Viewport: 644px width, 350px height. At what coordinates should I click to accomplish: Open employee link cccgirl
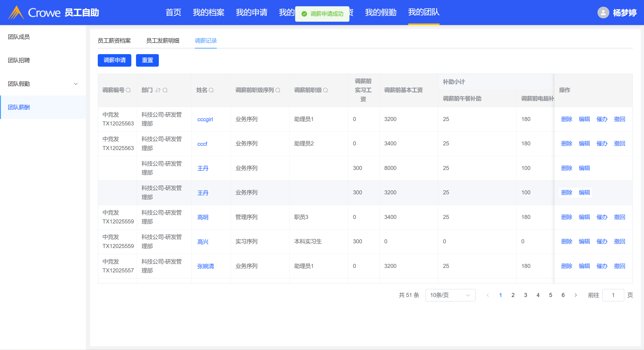tap(205, 119)
